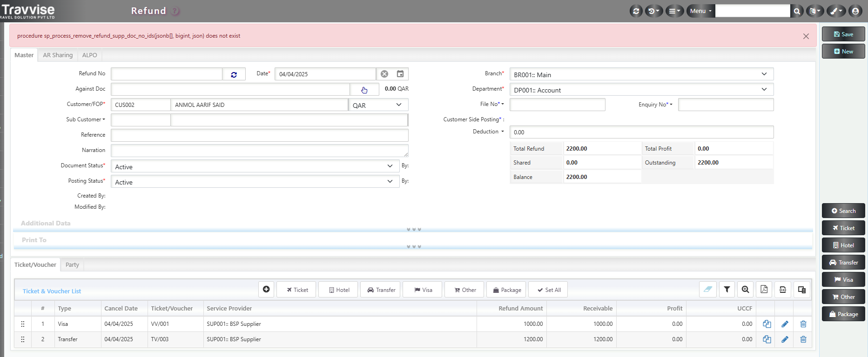868x357 pixels.
Task: Click the top bar search input field
Action: pyautogui.click(x=753, y=11)
